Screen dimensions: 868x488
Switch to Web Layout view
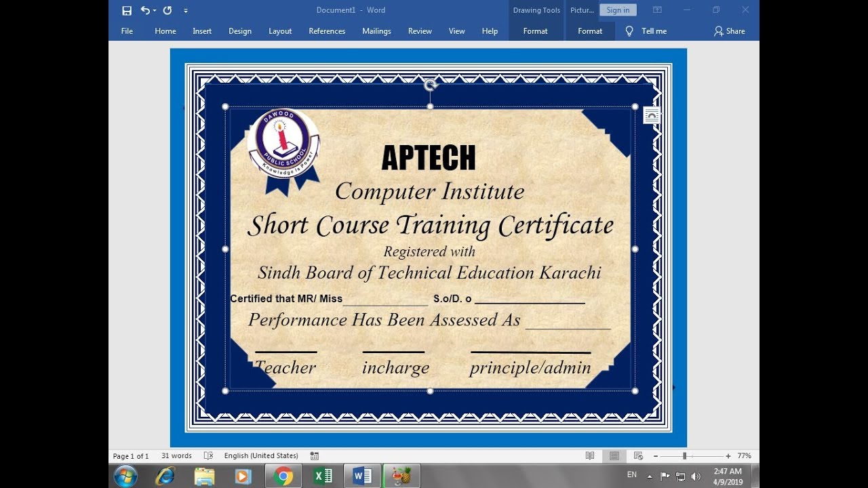(638, 456)
